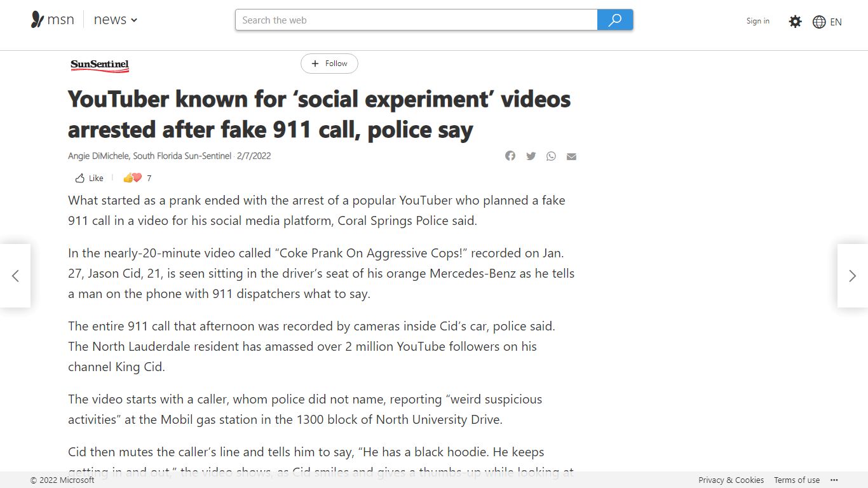This screenshot has width=868, height=488.
Task: Share article by email
Action: click(x=571, y=156)
